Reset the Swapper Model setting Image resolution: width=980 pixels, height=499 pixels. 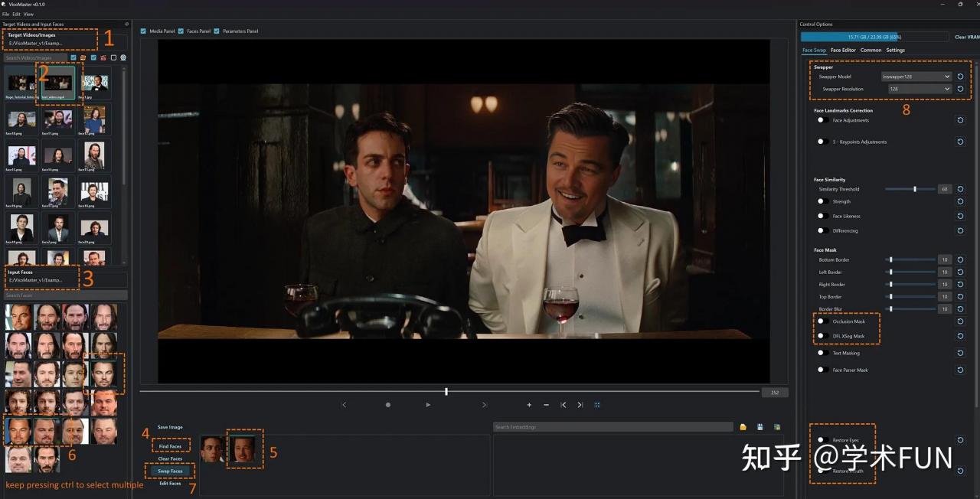point(960,77)
